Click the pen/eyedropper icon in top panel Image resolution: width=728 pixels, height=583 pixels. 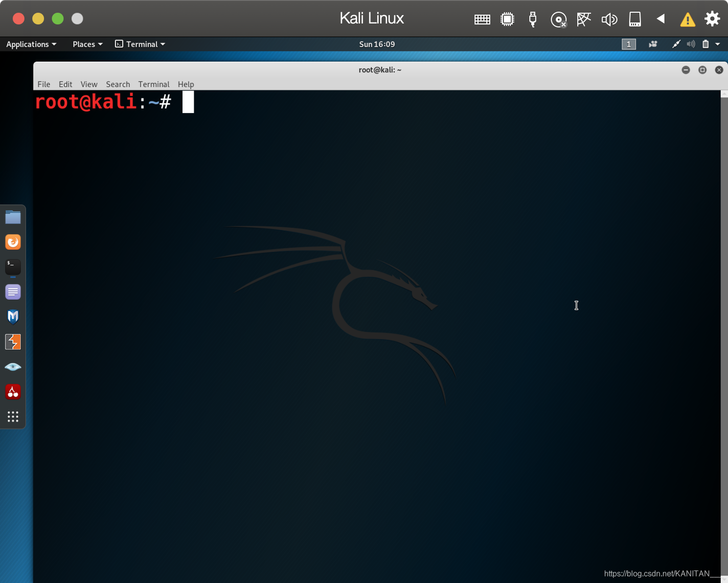click(x=676, y=44)
